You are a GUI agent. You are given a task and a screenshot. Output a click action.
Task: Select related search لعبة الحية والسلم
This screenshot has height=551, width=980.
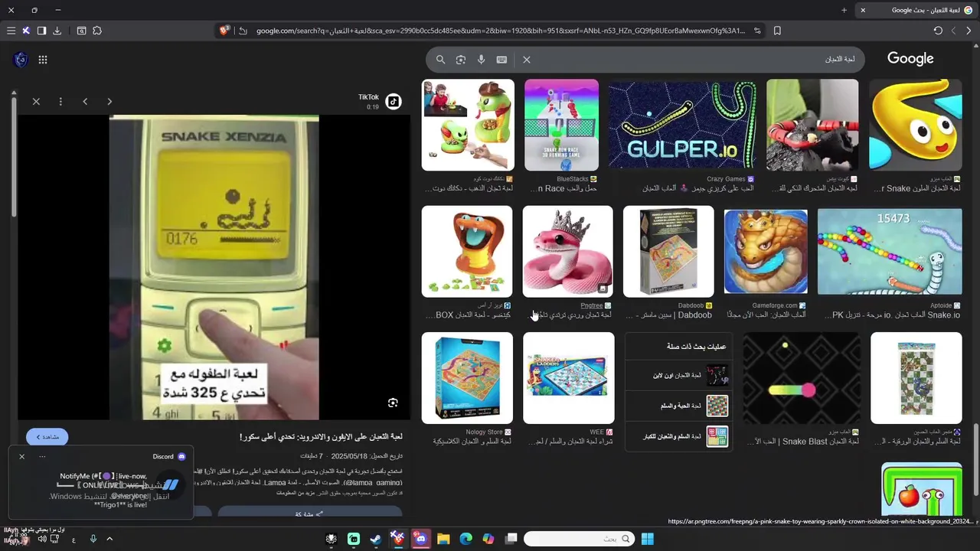click(x=678, y=406)
